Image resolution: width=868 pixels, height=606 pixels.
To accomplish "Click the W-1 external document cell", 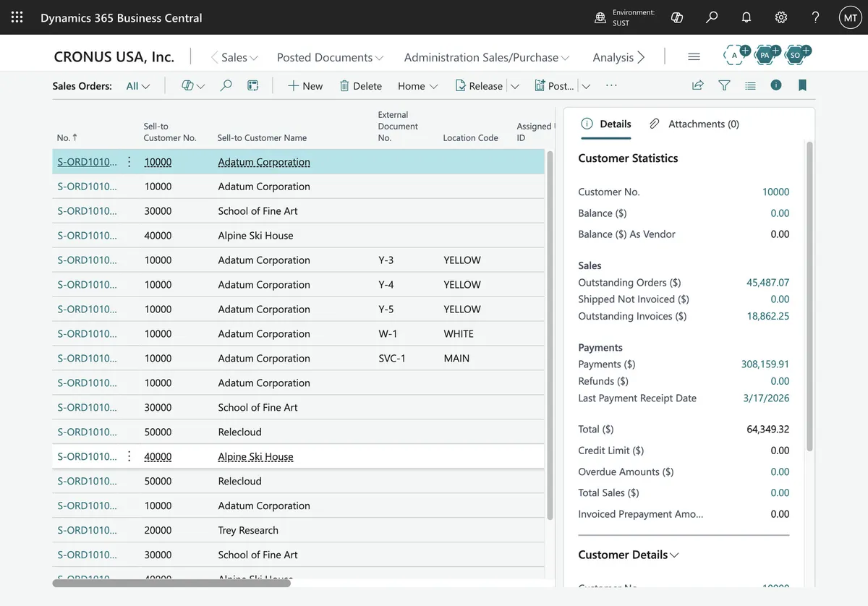I will pos(388,333).
